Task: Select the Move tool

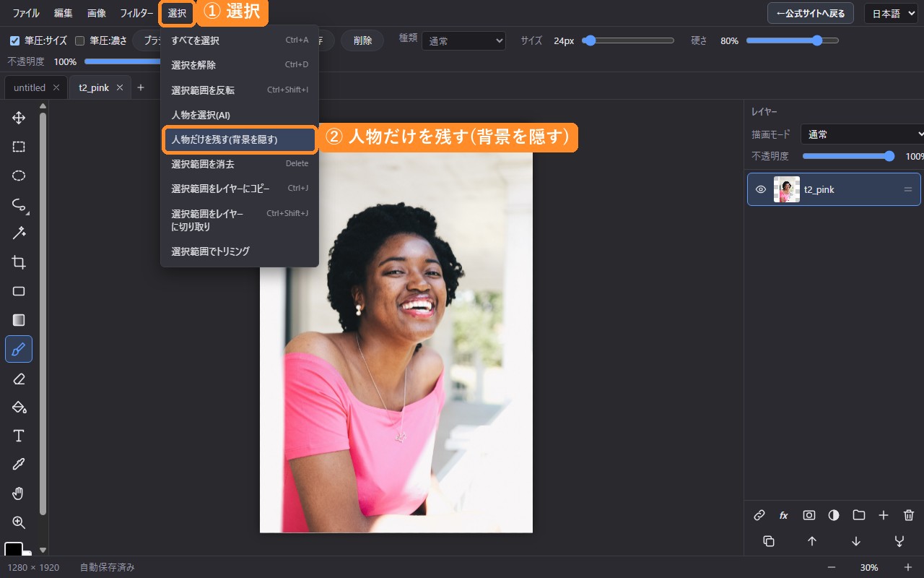Action: pyautogui.click(x=19, y=118)
